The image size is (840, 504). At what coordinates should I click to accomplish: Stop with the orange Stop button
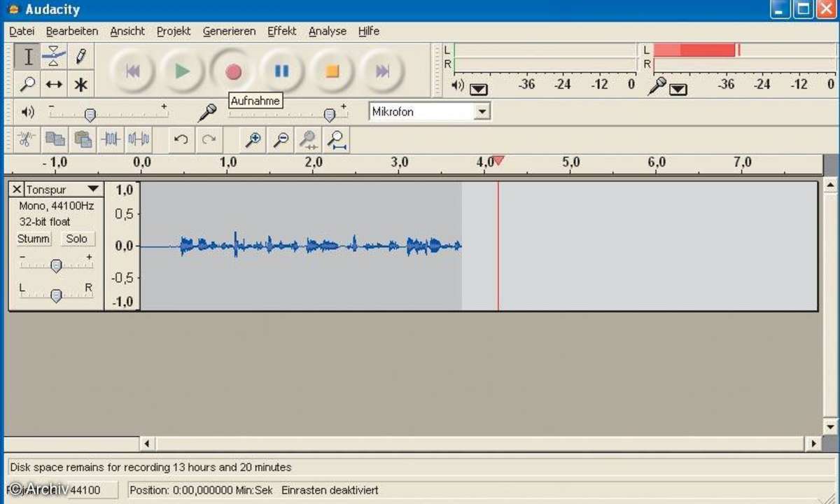coord(332,71)
